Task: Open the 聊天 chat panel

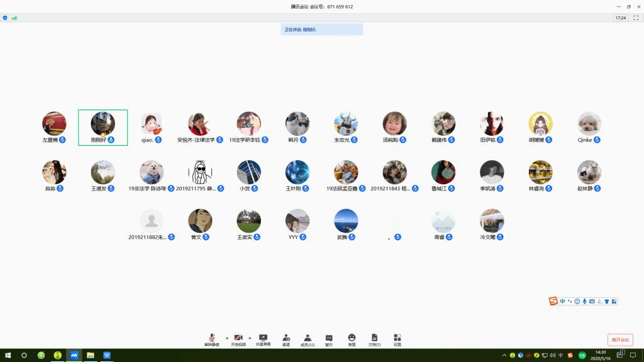Action: click(x=329, y=339)
